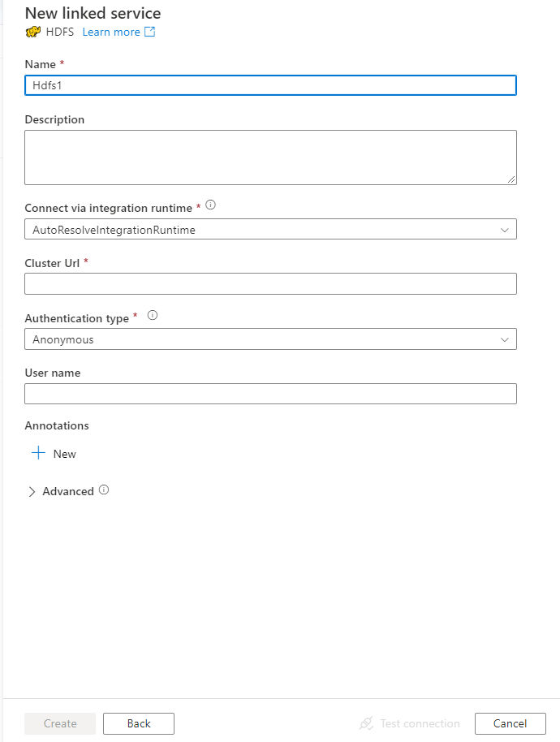Viewport: 560px width, 742px height.
Task: Click the Create button
Action: [59, 723]
